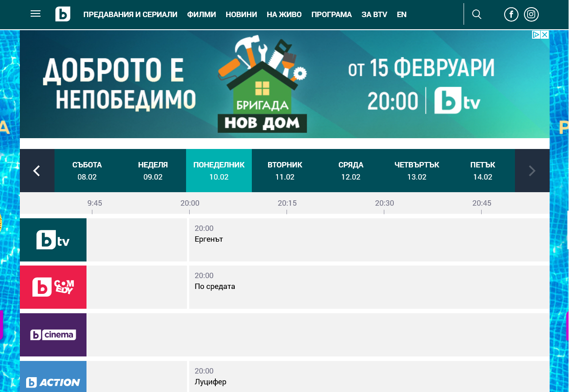Select the Неделя 09.02 tab

click(153, 171)
